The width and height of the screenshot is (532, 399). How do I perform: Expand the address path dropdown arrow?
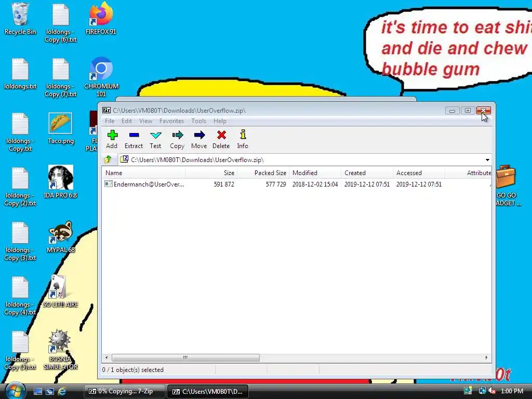pyautogui.click(x=487, y=160)
